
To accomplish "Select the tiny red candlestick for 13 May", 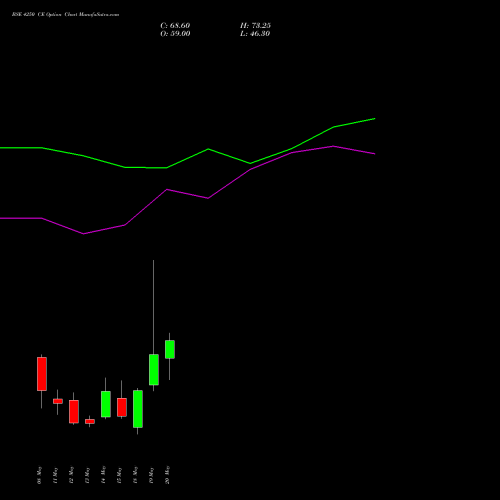I will (90, 421).
